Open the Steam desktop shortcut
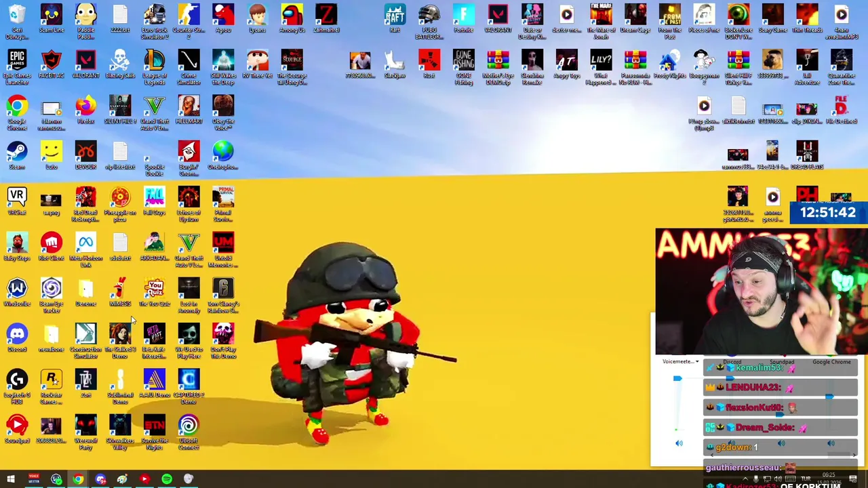Viewport: 868px width, 488px height. pos(17,155)
